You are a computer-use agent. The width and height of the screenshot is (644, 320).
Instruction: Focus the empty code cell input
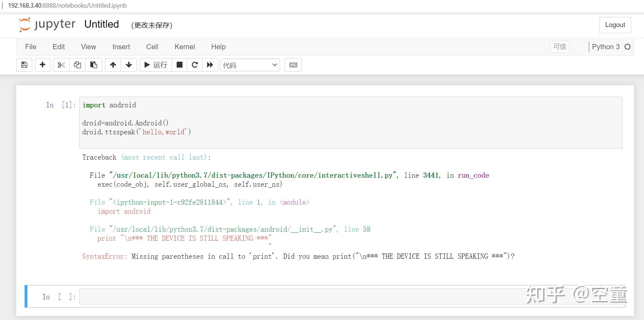(x=302, y=296)
